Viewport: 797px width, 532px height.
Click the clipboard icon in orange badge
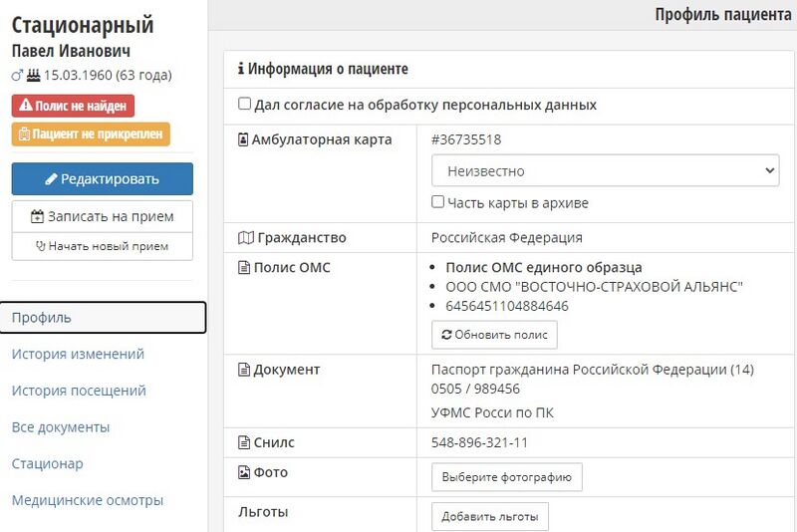(x=24, y=134)
